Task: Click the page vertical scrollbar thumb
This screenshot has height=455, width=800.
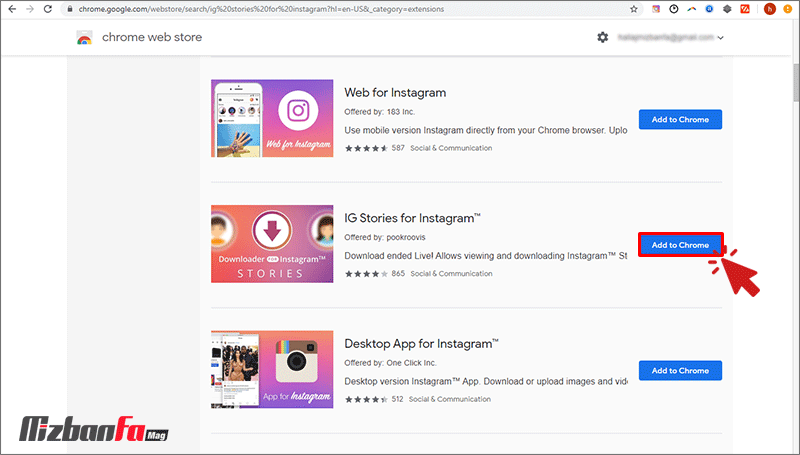Action: click(795, 82)
